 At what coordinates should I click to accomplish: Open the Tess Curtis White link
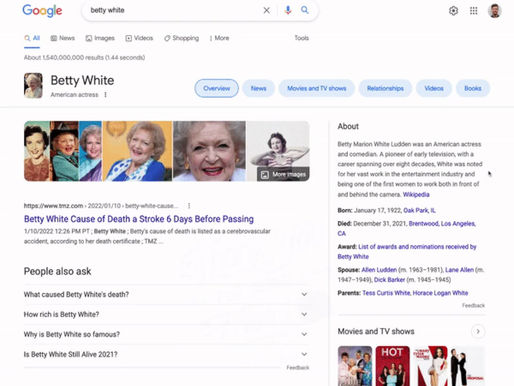pos(386,293)
